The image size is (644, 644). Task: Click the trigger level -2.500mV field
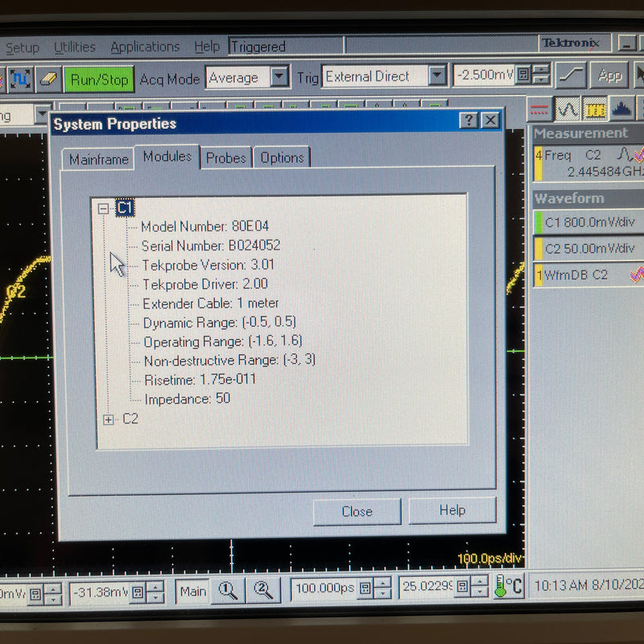pyautogui.click(x=484, y=75)
